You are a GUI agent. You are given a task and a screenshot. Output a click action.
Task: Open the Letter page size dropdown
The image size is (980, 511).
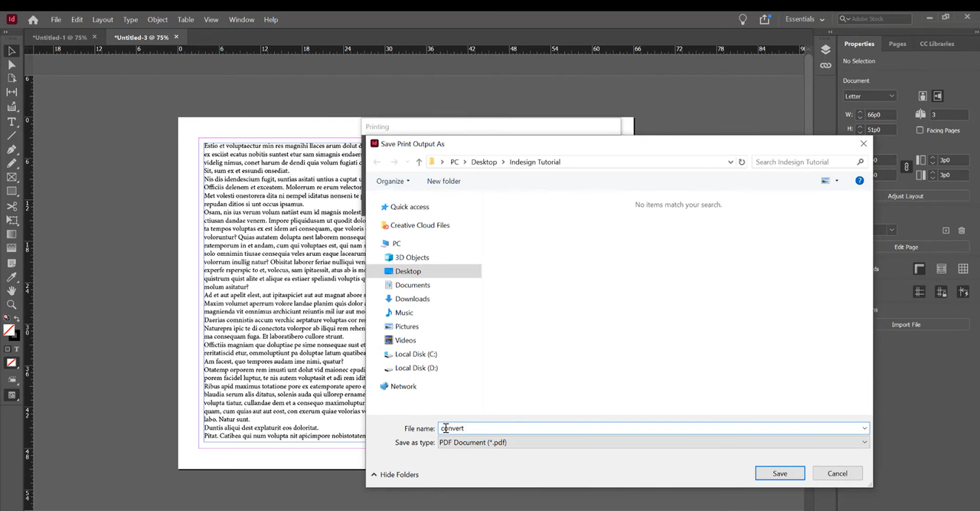coord(870,96)
